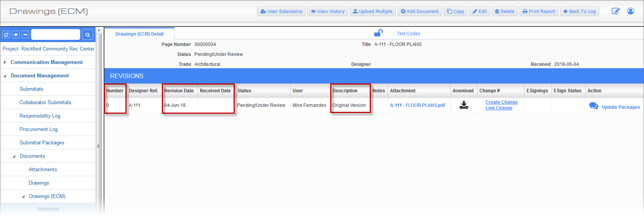The width and height of the screenshot is (644, 216).
Task: Click the Delete button
Action: [x=505, y=11]
